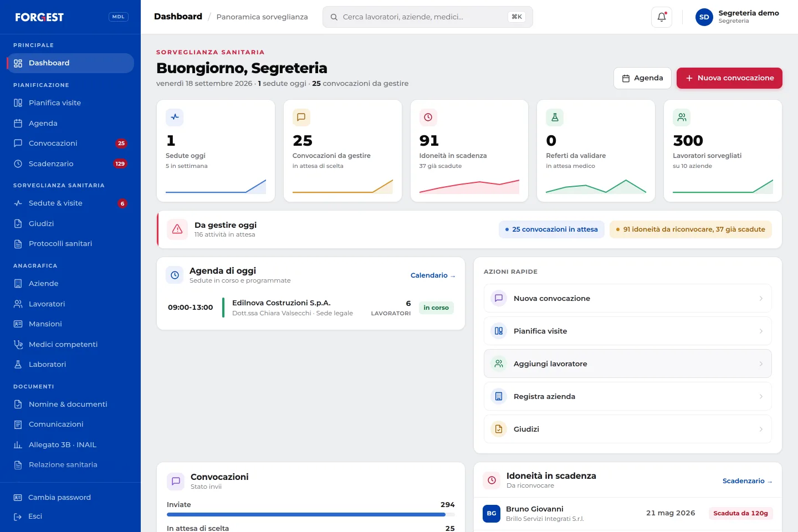The height and width of the screenshot is (532, 798).
Task: Click the Idoneità in scadenza clock icon
Action: pyautogui.click(x=428, y=117)
